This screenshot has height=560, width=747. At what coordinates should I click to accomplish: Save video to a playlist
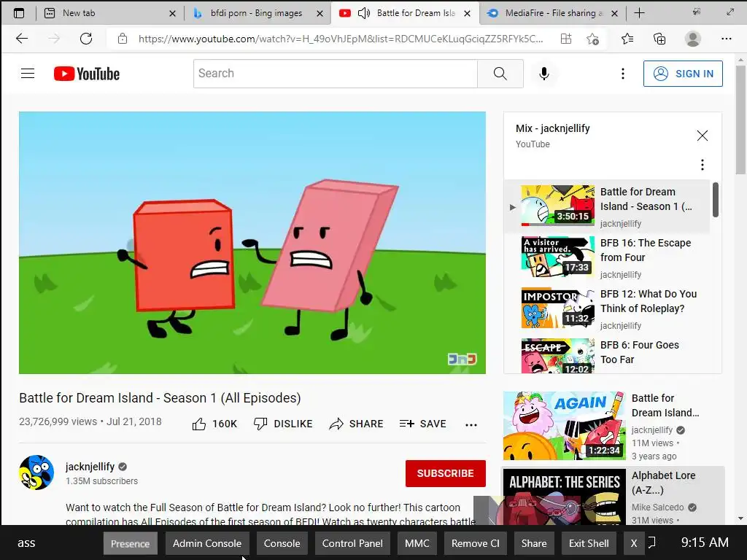click(x=422, y=424)
